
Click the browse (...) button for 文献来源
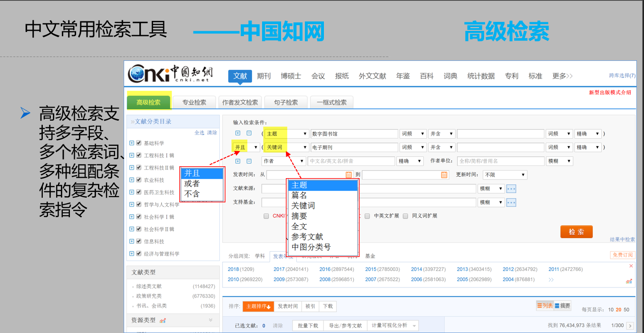click(511, 189)
